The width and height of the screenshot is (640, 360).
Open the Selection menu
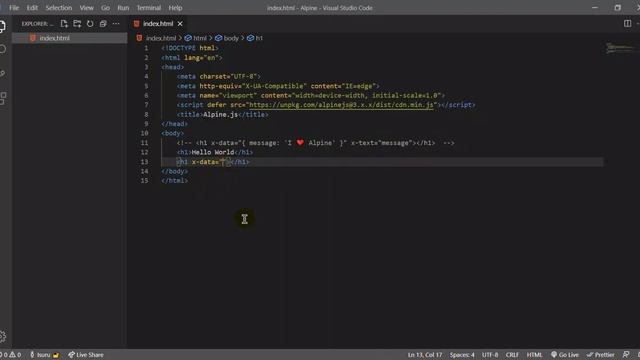pyautogui.click(x=59, y=8)
